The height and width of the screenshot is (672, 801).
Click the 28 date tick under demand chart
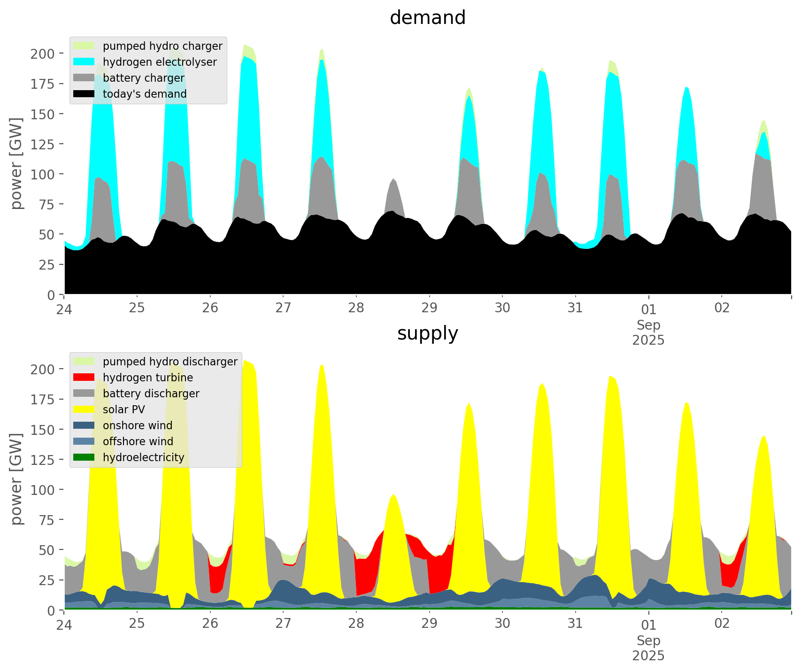(356, 308)
